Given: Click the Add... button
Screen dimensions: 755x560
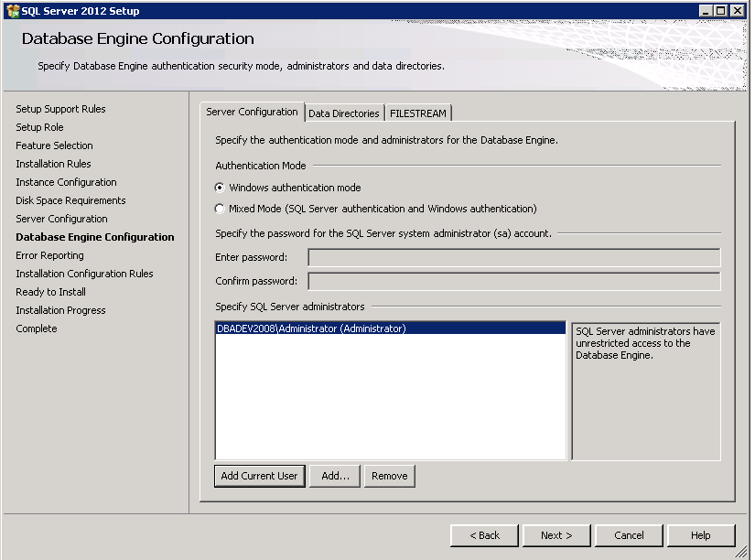Looking at the screenshot, I should pos(335,476).
